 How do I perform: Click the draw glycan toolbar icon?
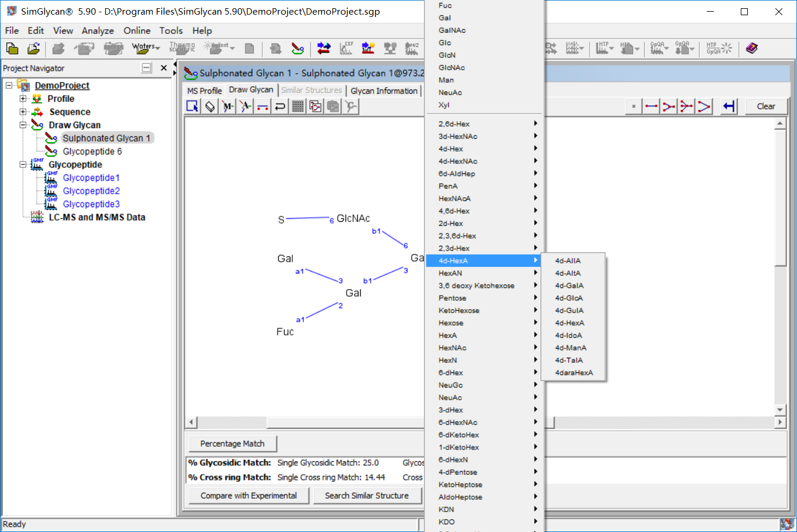click(297, 49)
